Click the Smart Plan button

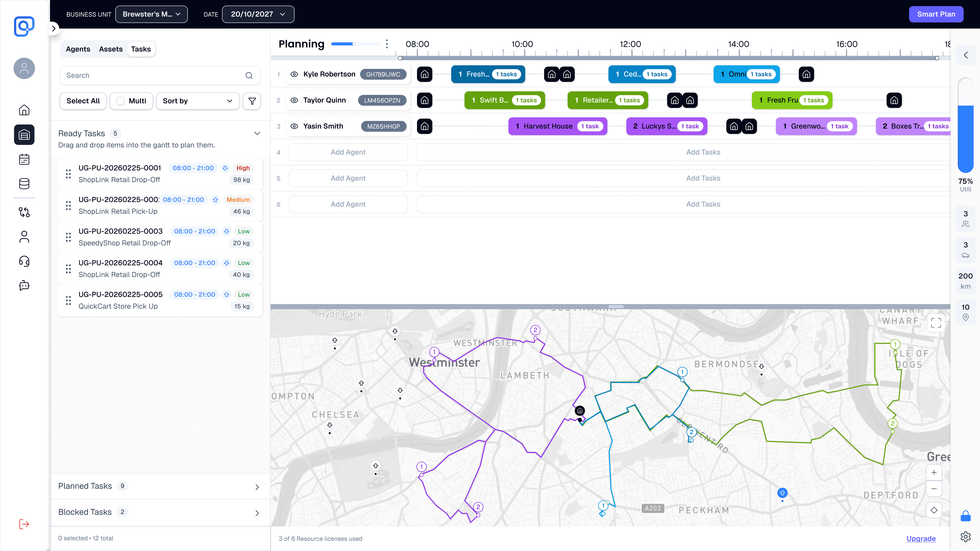pyautogui.click(x=936, y=14)
